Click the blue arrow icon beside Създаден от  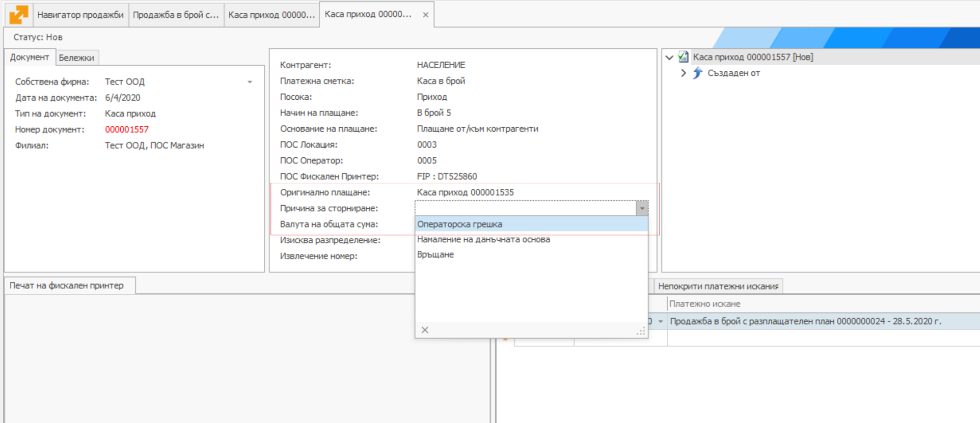(x=697, y=73)
